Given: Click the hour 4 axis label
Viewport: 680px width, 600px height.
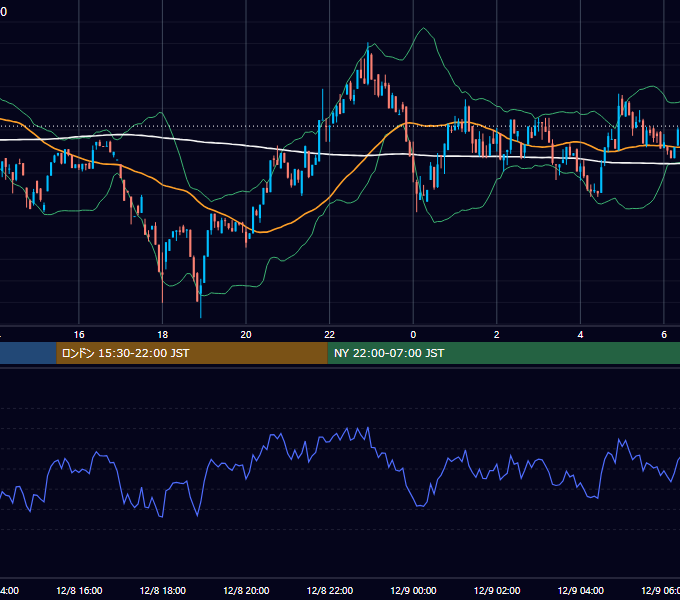Looking at the screenshot, I should pyautogui.click(x=580, y=335).
